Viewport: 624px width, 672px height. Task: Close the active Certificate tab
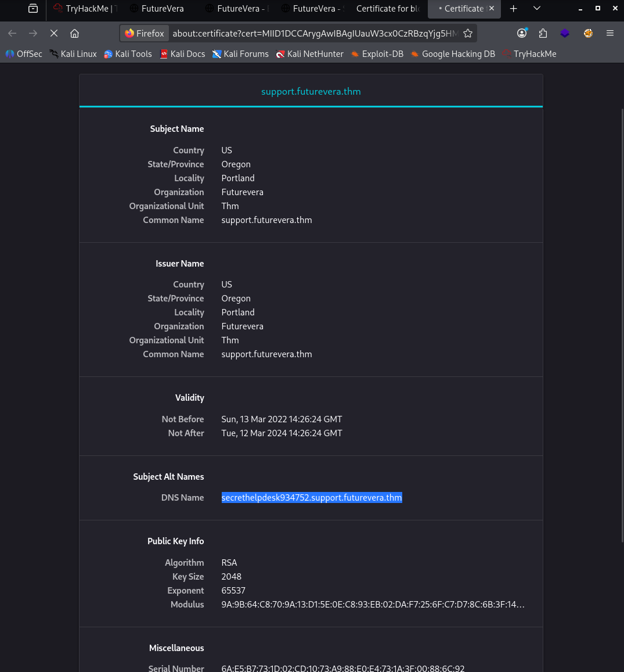pyautogui.click(x=492, y=9)
